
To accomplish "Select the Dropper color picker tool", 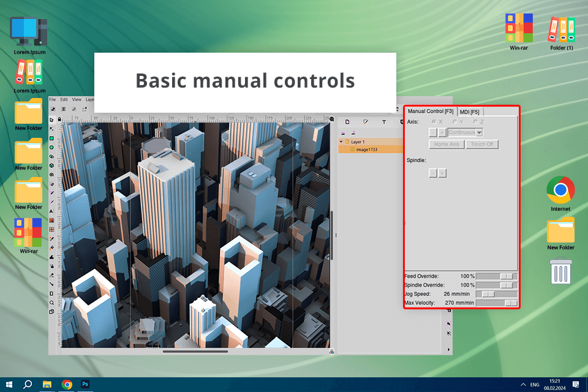I will coord(51,239).
